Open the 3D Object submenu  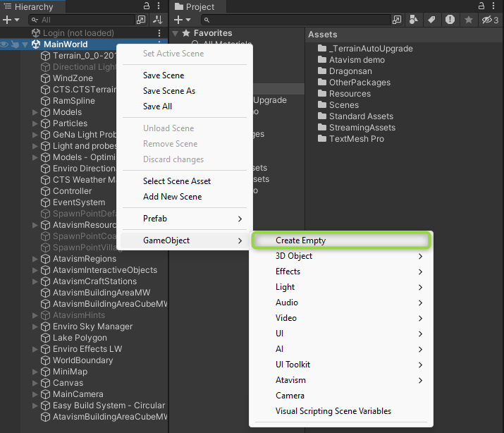(294, 256)
